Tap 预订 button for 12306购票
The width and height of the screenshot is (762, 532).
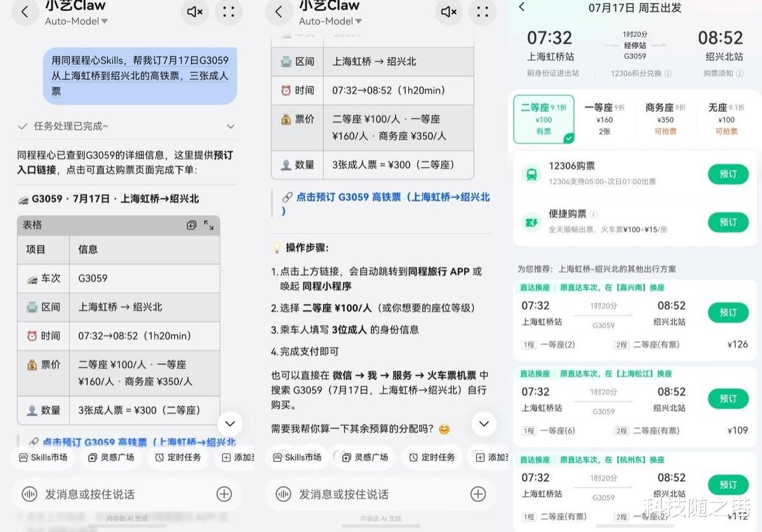pyautogui.click(x=728, y=174)
